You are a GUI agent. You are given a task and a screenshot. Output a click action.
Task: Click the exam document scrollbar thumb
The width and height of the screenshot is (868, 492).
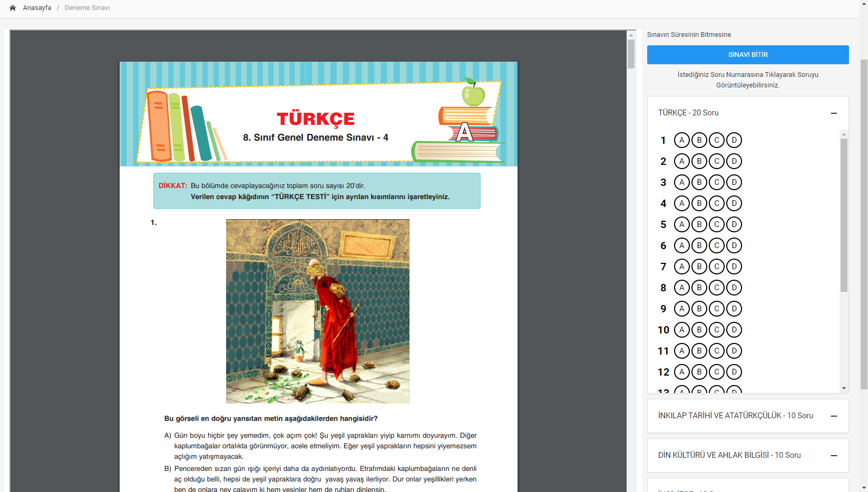(x=631, y=54)
